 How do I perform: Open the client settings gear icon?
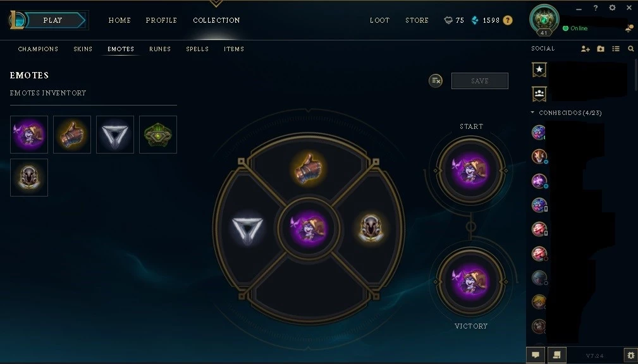click(612, 8)
